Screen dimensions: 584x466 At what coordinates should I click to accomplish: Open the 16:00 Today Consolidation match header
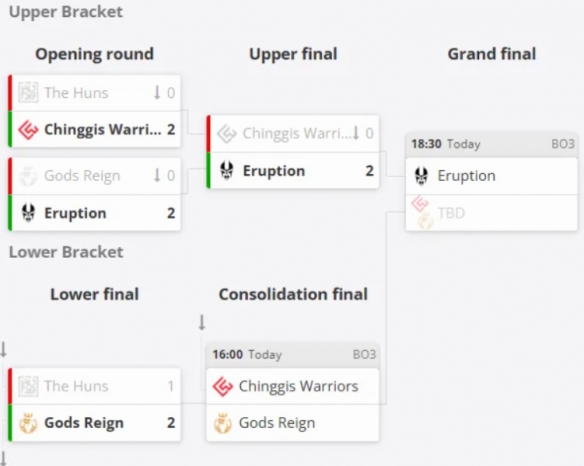292,355
